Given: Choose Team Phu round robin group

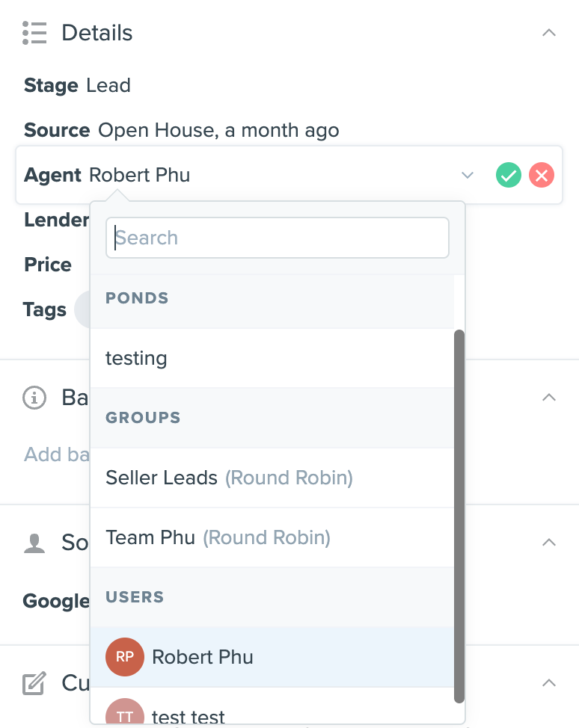Looking at the screenshot, I should tap(218, 537).
